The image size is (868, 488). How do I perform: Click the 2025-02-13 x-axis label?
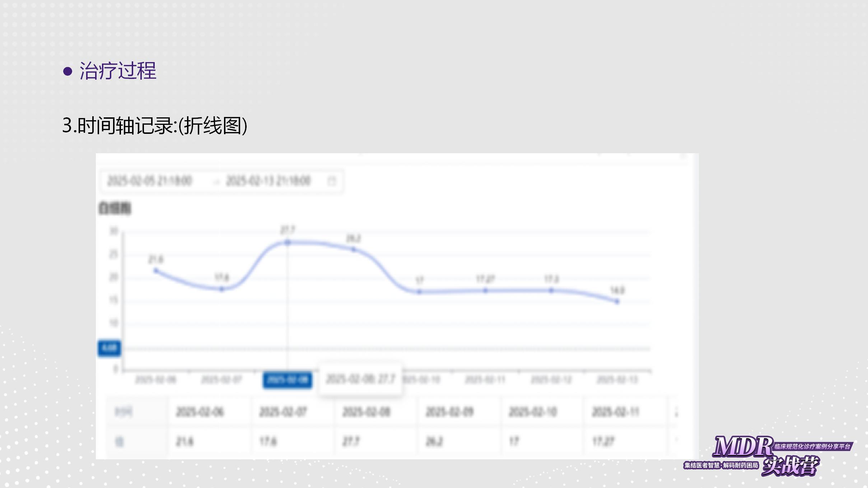(617, 380)
